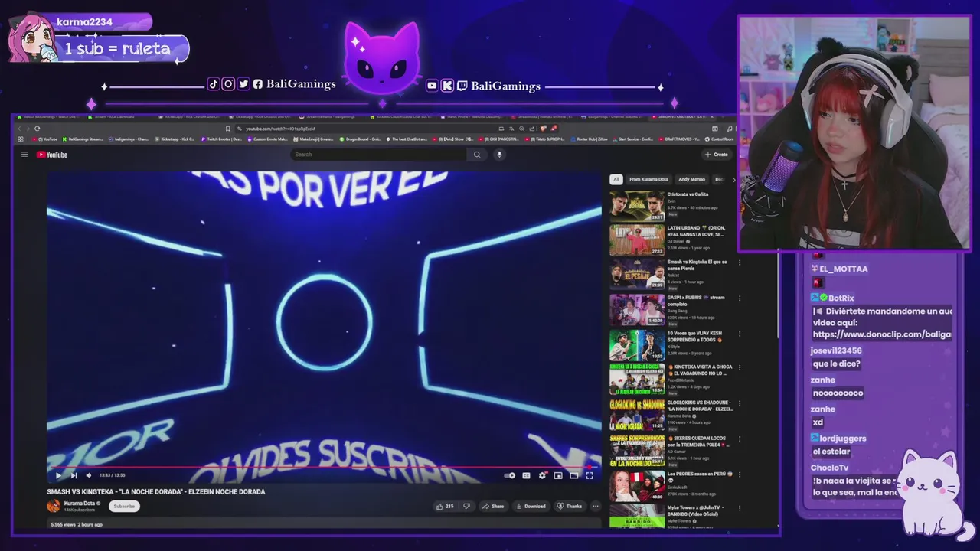
Task: Switch to miniplayer mode
Action: pyautogui.click(x=558, y=475)
